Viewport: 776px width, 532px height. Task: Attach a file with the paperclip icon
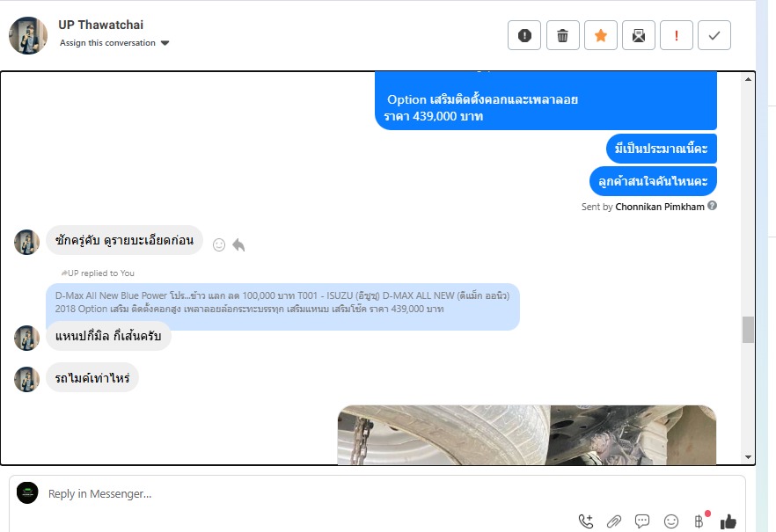tap(614, 521)
